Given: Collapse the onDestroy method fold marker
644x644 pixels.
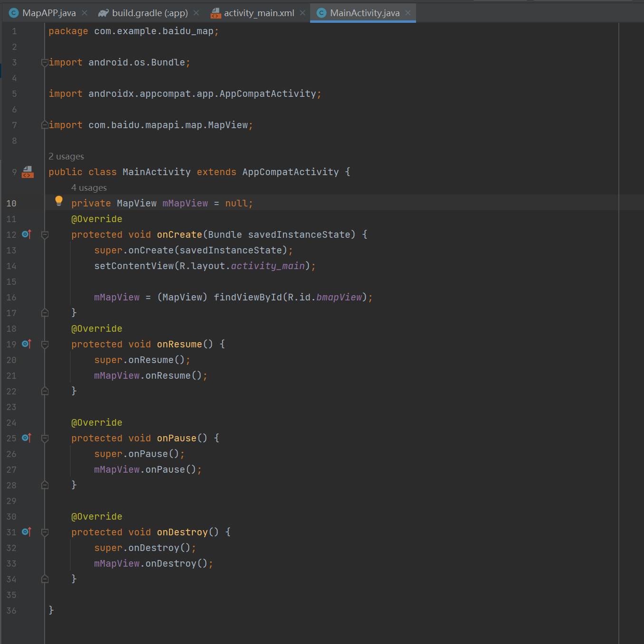Looking at the screenshot, I should (x=45, y=532).
